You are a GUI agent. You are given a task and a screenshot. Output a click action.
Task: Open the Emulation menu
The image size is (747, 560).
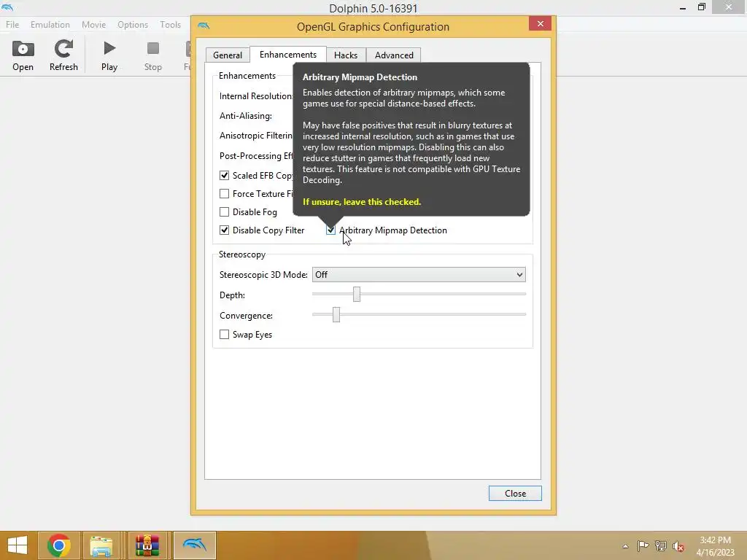click(50, 25)
